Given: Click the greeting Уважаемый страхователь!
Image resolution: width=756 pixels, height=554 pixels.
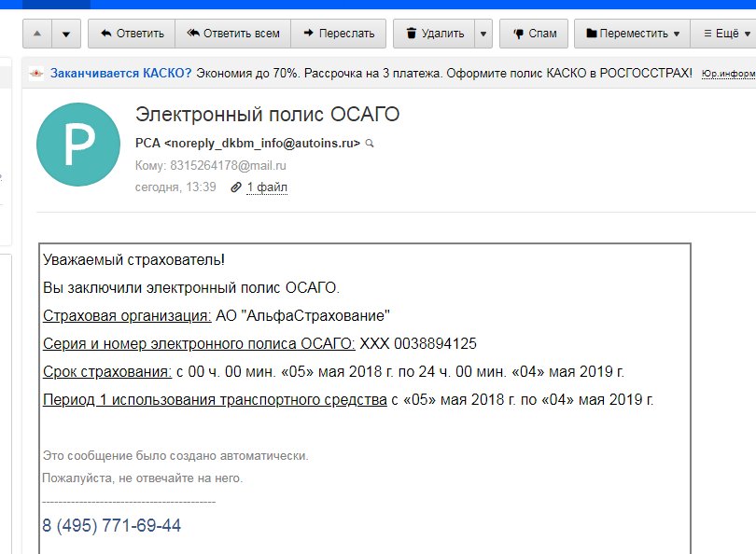Looking at the screenshot, I should [133, 259].
